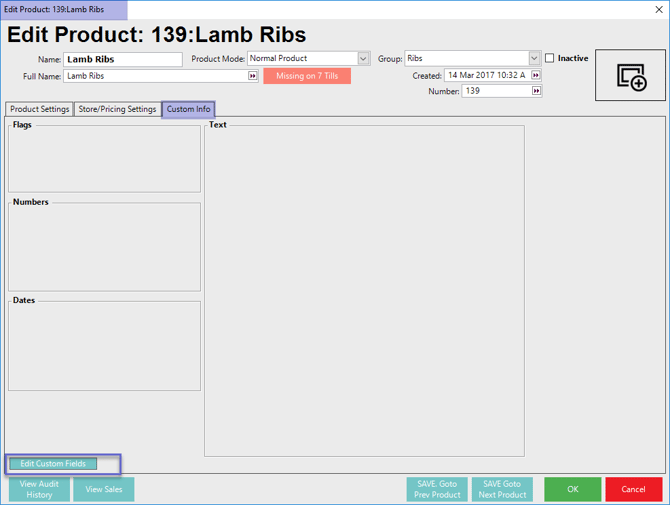670x505 pixels.
Task: Click the red Cancel button
Action: click(x=633, y=489)
